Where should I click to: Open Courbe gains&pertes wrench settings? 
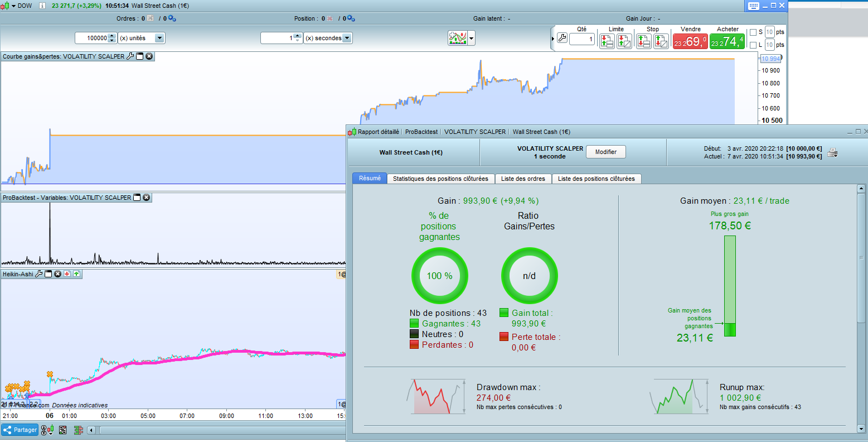point(130,56)
